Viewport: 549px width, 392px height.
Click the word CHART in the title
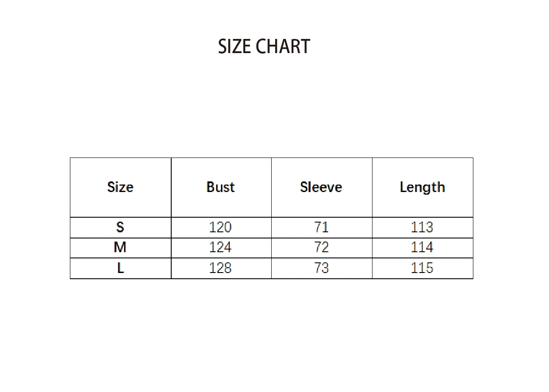pyautogui.click(x=283, y=46)
